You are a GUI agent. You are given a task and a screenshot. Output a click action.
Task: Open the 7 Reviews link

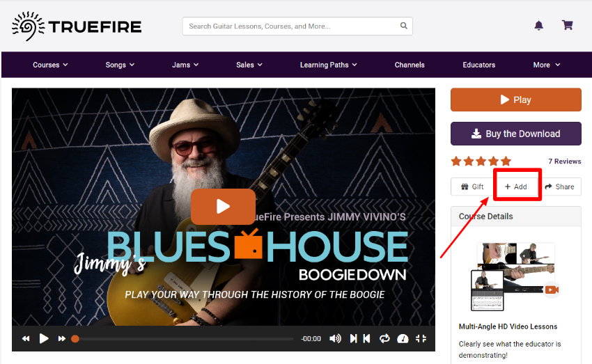click(x=564, y=161)
